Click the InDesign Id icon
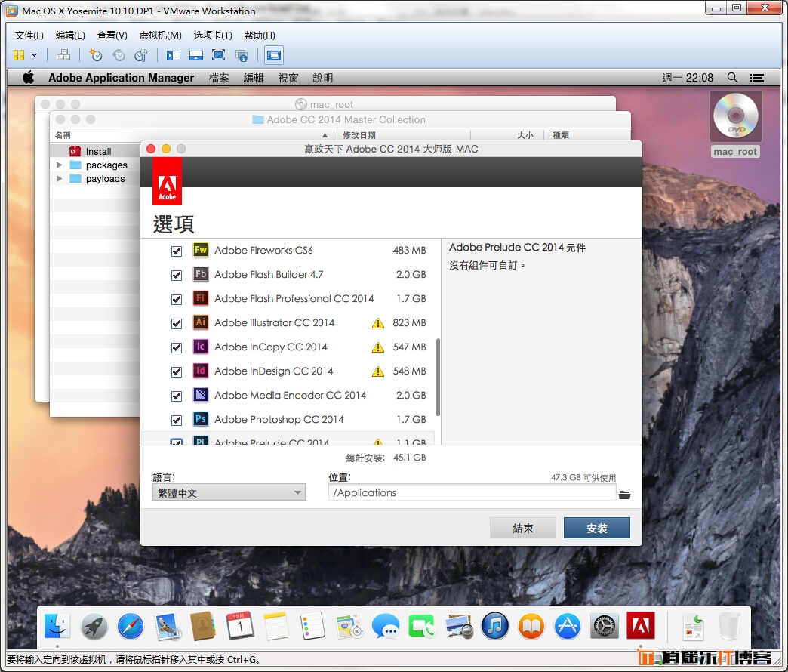 [x=201, y=371]
